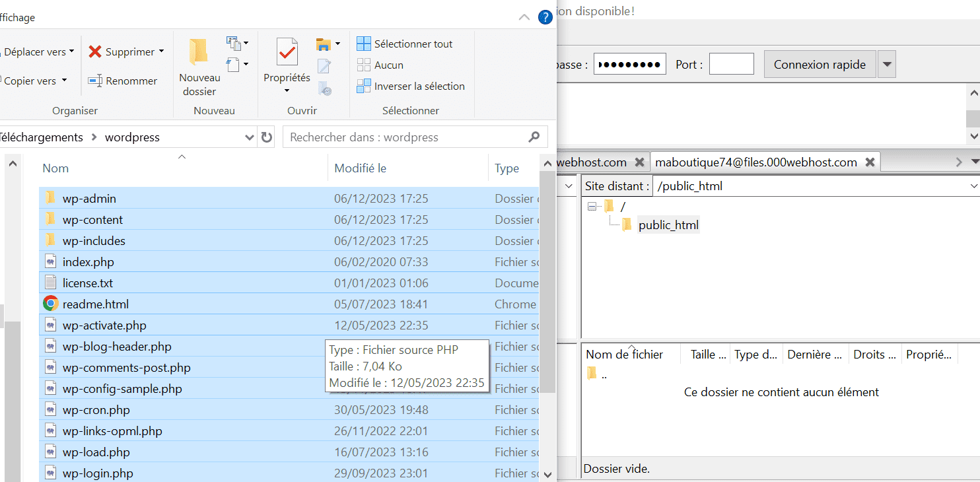
Task: Sort FileZilla list by Droits column
Action: point(876,355)
